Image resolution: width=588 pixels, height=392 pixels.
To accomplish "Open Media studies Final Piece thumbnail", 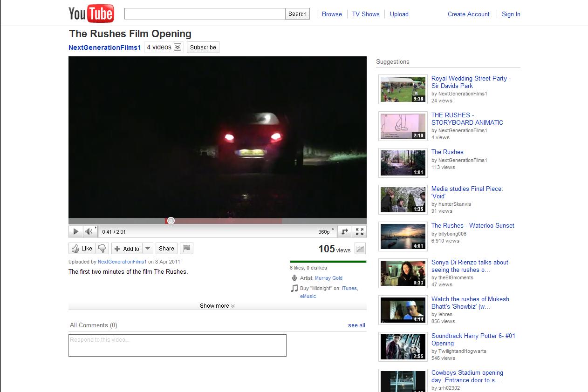I will pyautogui.click(x=403, y=200).
